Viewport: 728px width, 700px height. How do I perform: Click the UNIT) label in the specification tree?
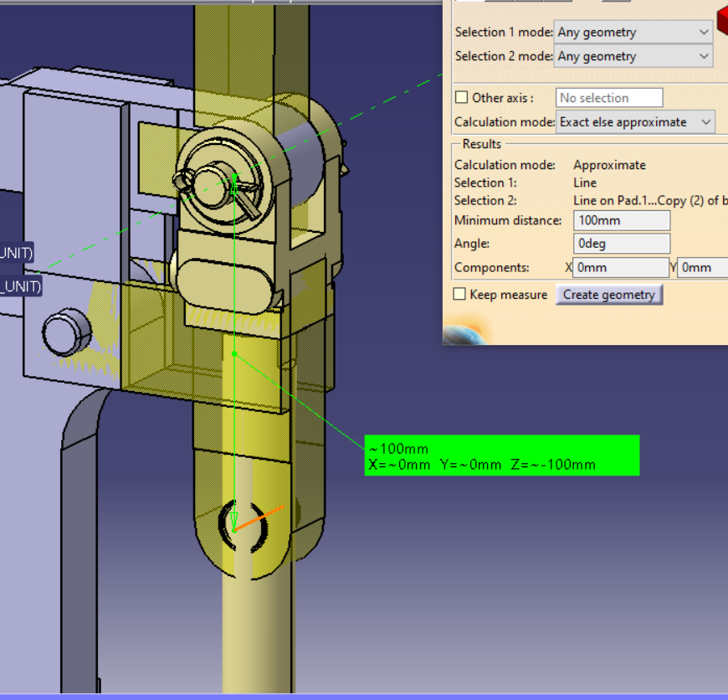coord(17,252)
